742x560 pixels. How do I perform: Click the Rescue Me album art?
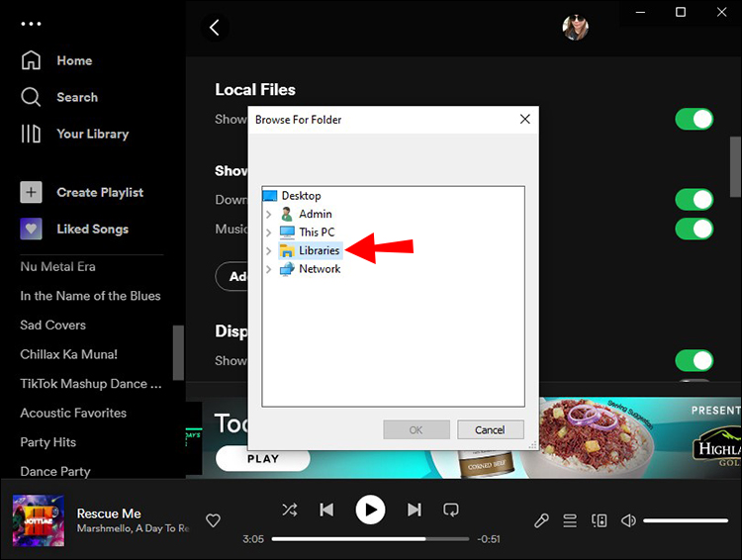tap(39, 520)
